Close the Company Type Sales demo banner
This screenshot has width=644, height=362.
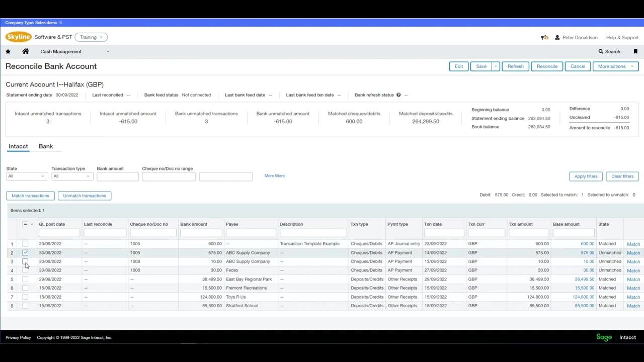(61, 23)
